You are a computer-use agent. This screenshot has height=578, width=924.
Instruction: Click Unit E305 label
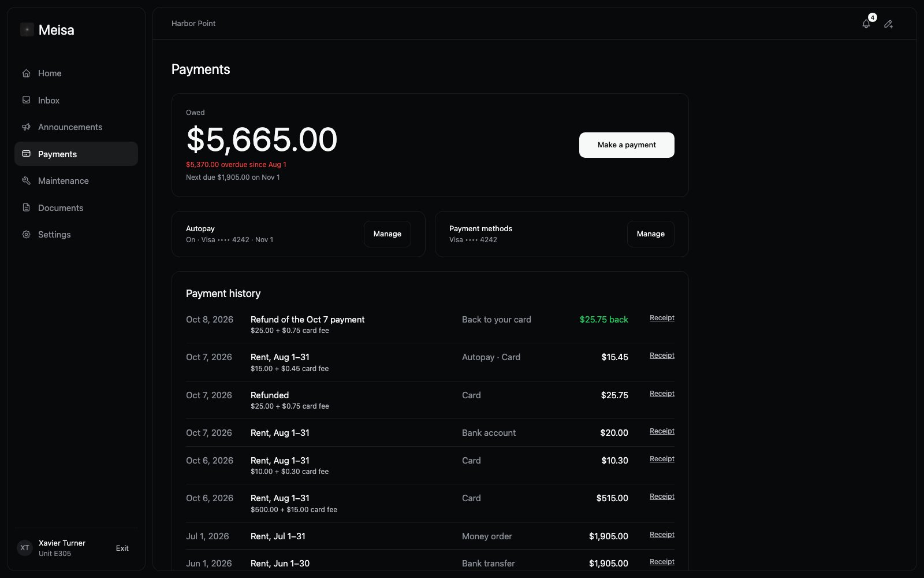pos(55,554)
